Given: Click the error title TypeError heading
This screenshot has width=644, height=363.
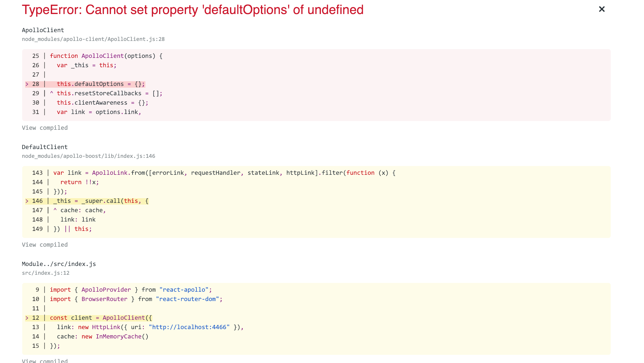Looking at the screenshot, I should [x=193, y=10].
